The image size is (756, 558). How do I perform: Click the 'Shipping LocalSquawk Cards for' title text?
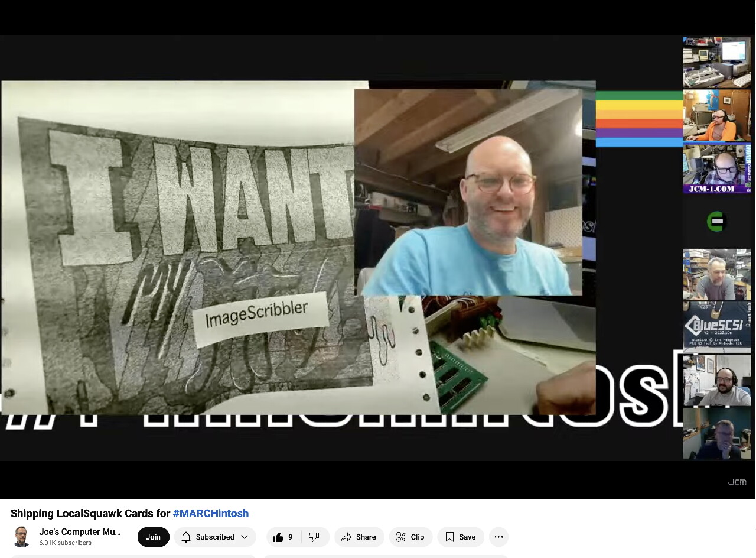[x=90, y=513]
